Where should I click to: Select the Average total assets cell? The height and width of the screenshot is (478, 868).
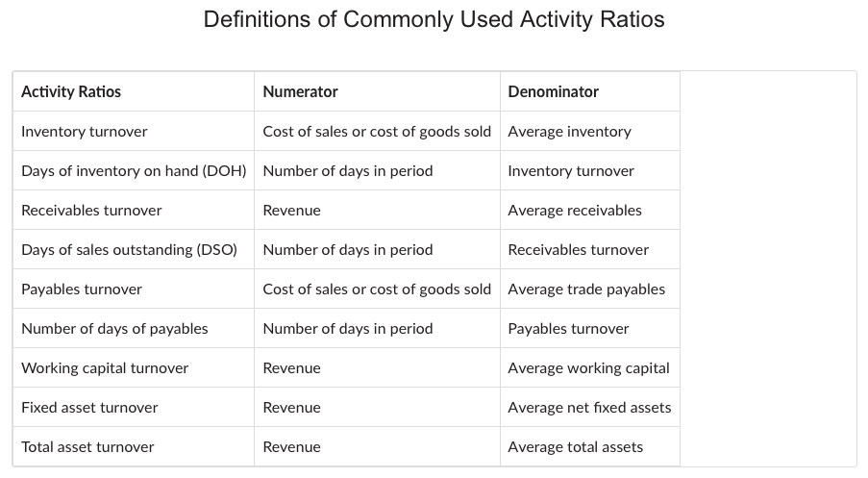[x=575, y=447]
